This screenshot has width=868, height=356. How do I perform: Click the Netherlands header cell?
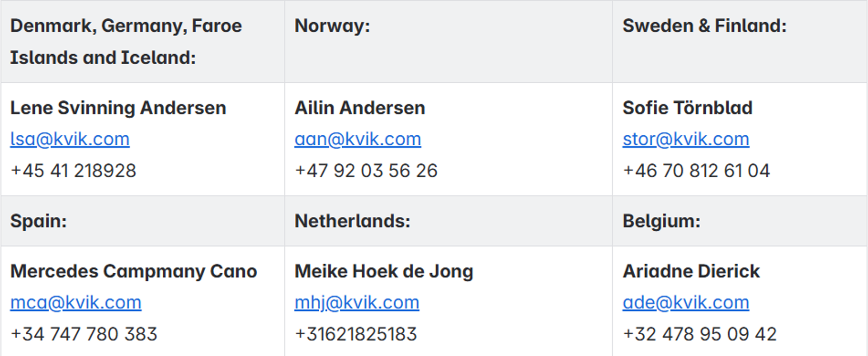click(x=353, y=221)
